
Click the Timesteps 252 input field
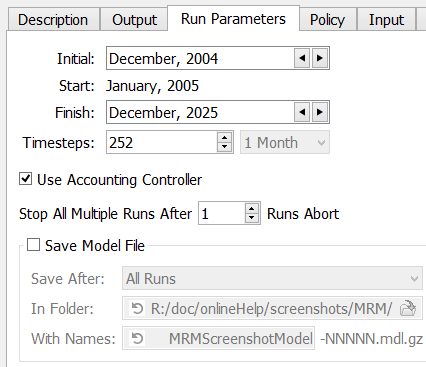click(x=162, y=142)
